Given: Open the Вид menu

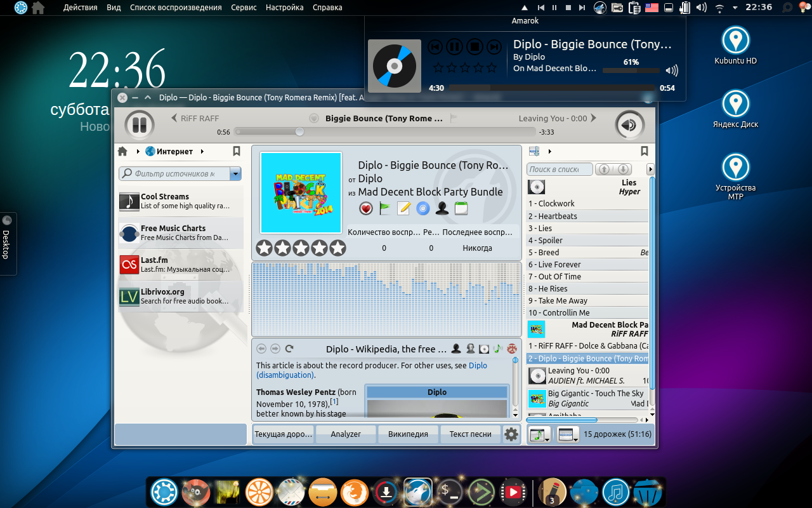Looking at the screenshot, I should pos(114,8).
